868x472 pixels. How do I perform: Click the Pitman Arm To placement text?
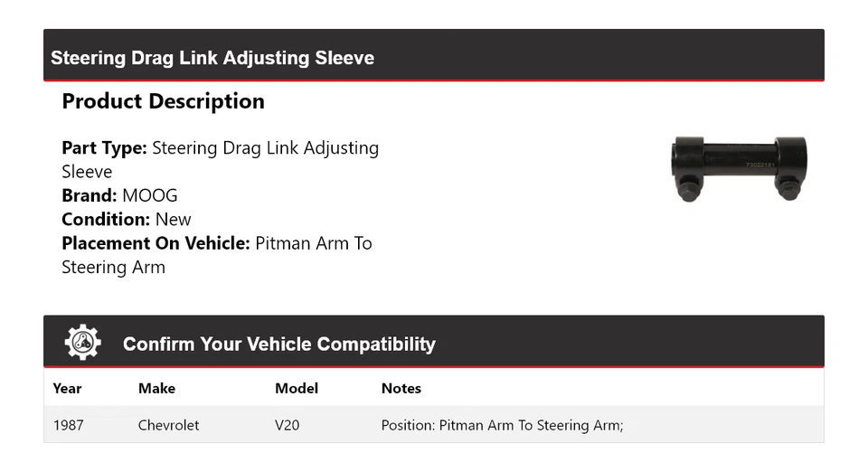313,243
